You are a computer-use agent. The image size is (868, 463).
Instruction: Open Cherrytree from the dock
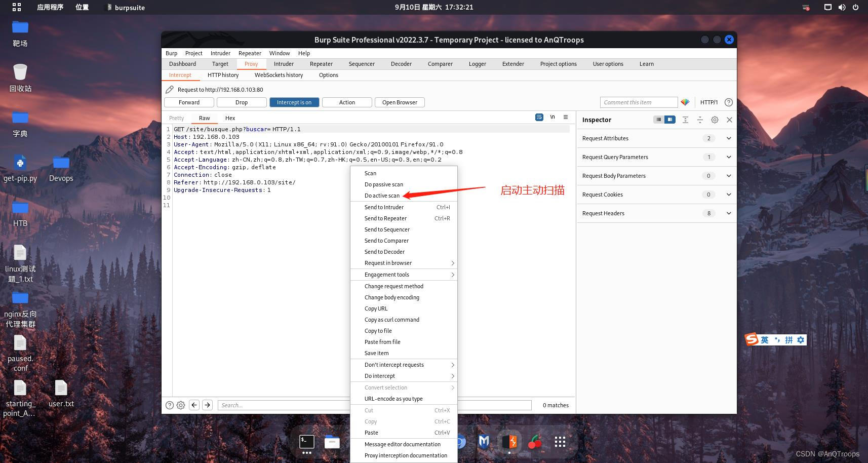coord(534,442)
